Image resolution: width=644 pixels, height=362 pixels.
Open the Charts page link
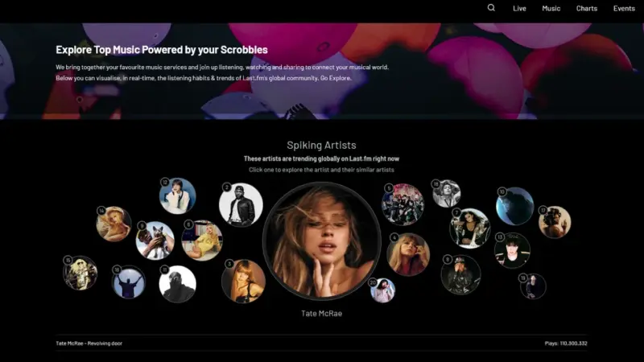pos(587,8)
